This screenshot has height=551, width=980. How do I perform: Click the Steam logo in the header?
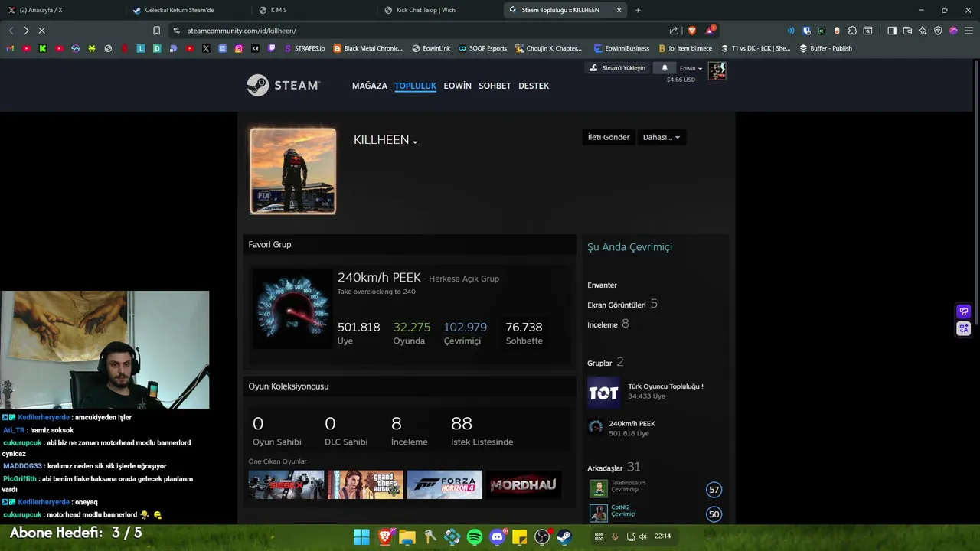[283, 85]
